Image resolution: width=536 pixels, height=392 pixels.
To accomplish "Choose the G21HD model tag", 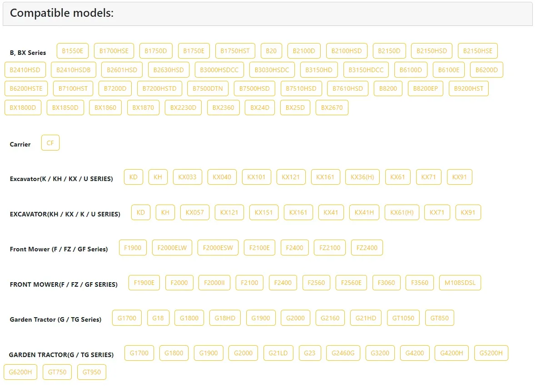I will [x=366, y=318].
